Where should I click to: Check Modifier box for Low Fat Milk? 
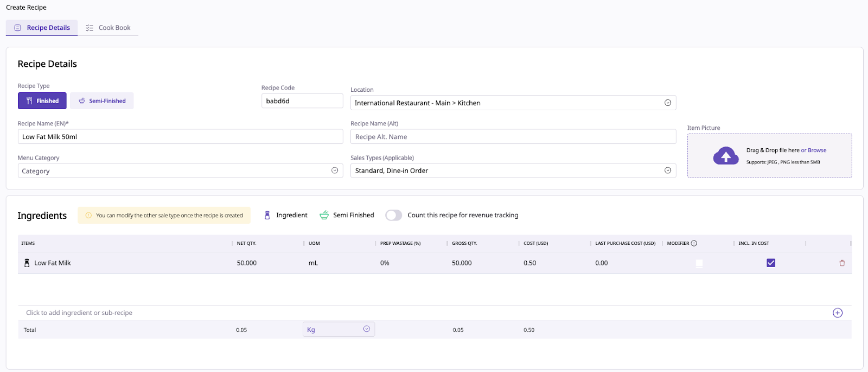[x=699, y=263]
